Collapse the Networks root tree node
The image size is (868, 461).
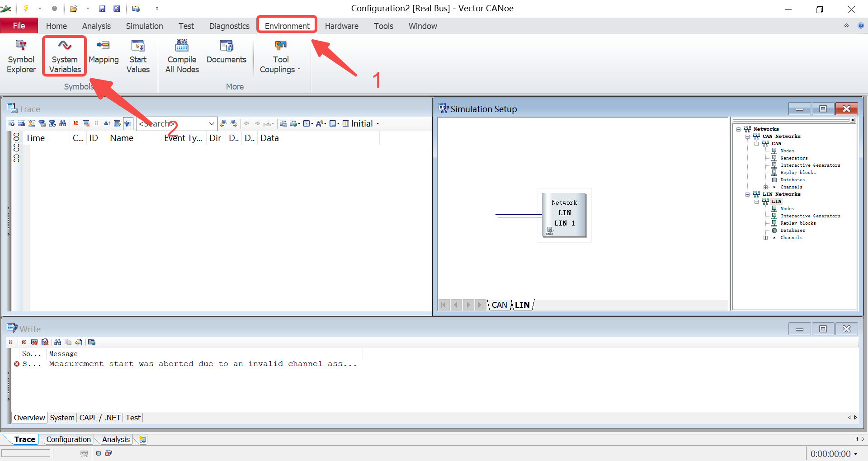[738, 129]
